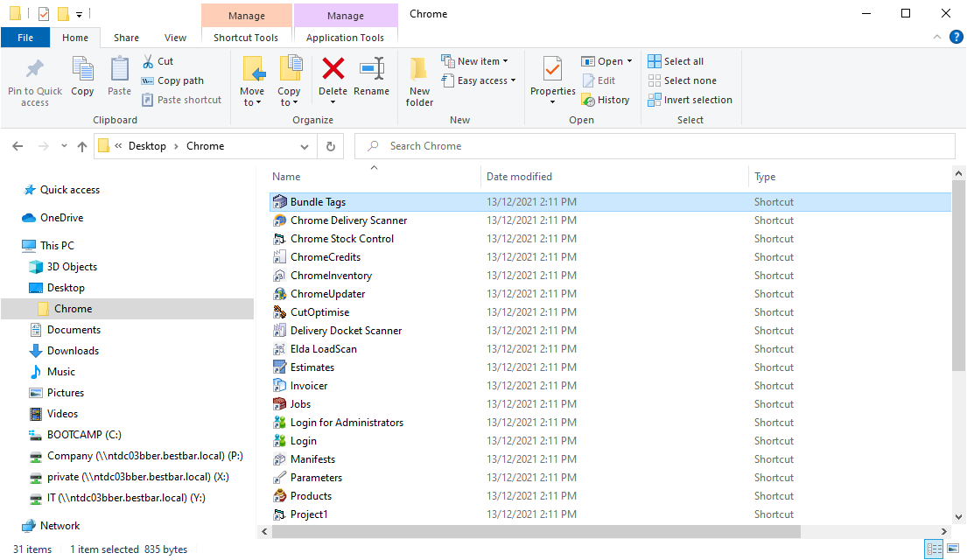Click Copy path in Clipboard group
Image resolution: width=967 pixels, height=560 pixels.
[x=172, y=80]
